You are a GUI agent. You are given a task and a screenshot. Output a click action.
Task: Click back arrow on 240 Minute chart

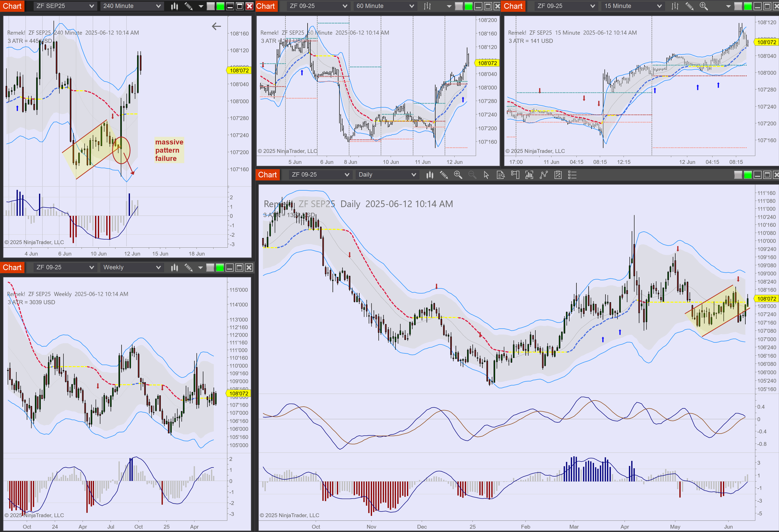(217, 26)
